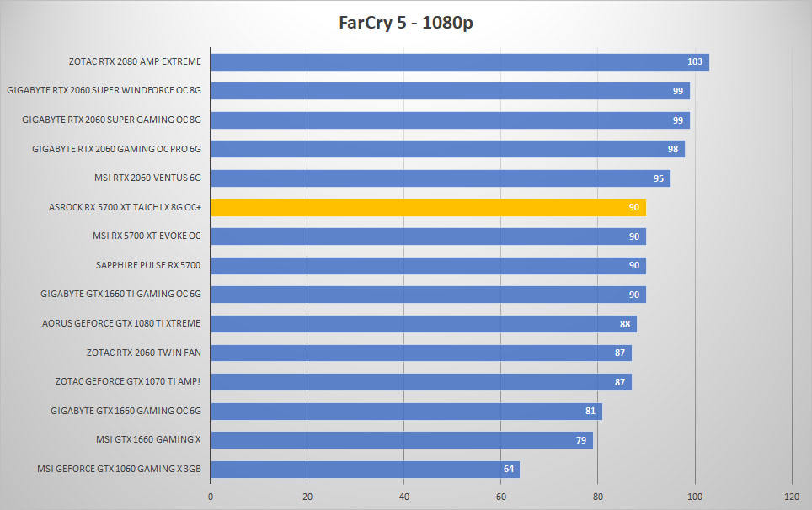The height and width of the screenshot is (510, 812).
Task: Click the data value 98
Action: (x=673, y=149)
